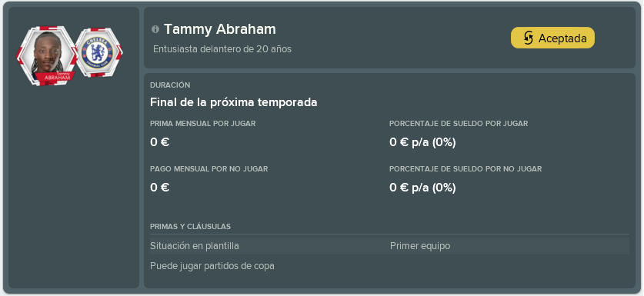The width and height of the screenshot is (644, 296).
Task: Select Final de la próxima temporada duration
Action: tap(234, 102)
